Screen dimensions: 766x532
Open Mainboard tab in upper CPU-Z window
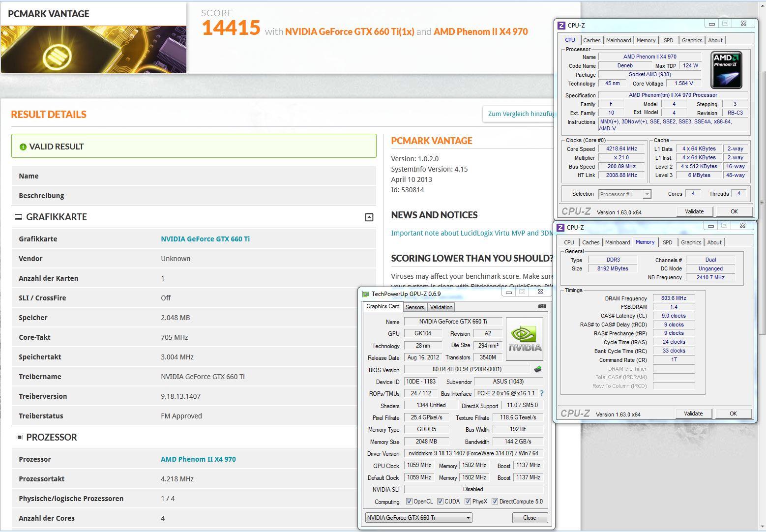[619, 40]
